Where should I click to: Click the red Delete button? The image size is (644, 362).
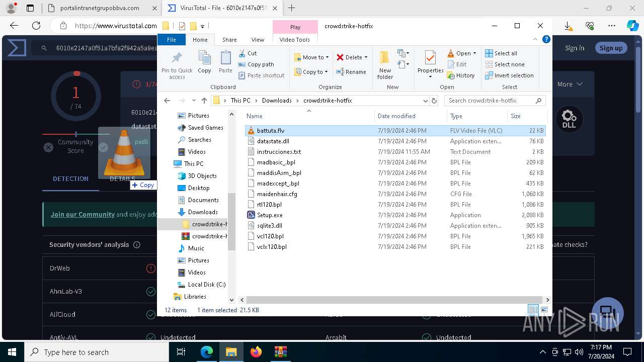click(x=349, y=57)
